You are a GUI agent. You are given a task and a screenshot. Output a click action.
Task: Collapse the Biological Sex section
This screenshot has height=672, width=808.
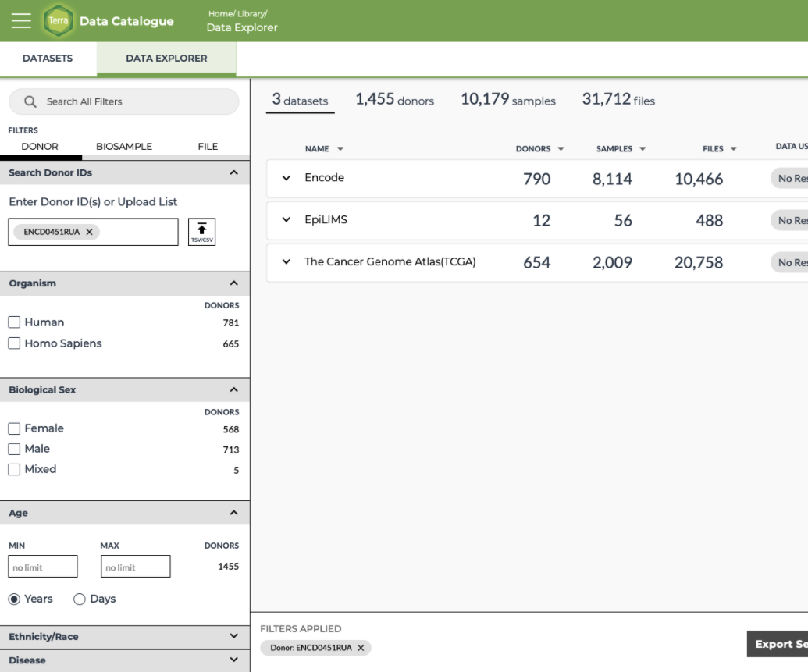(x=234, y=389)
